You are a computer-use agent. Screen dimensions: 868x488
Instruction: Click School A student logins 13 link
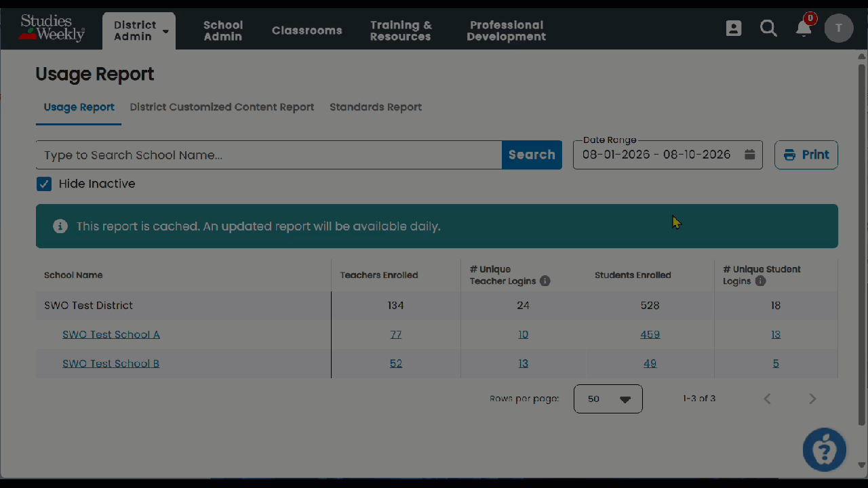click(x=776, y=334)
